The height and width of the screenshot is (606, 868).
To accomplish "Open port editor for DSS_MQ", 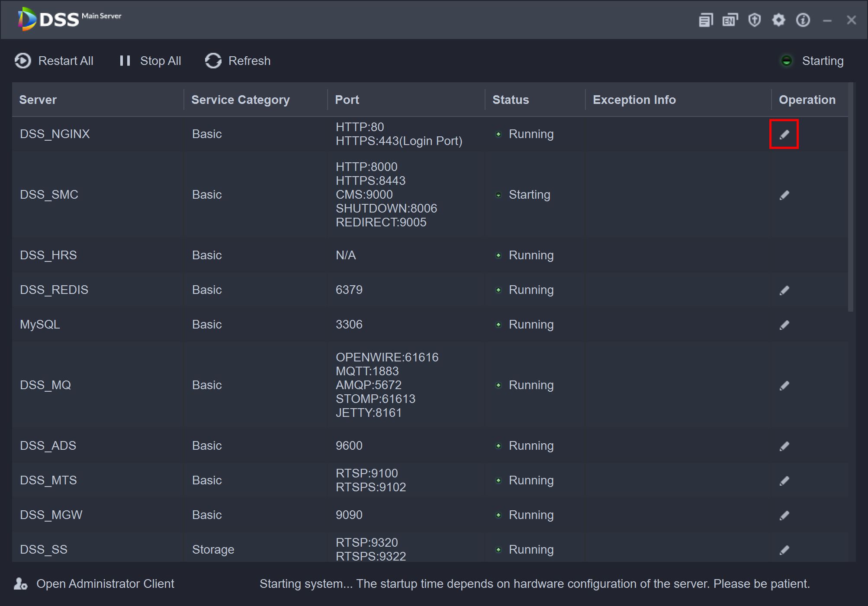I will 784,386.
